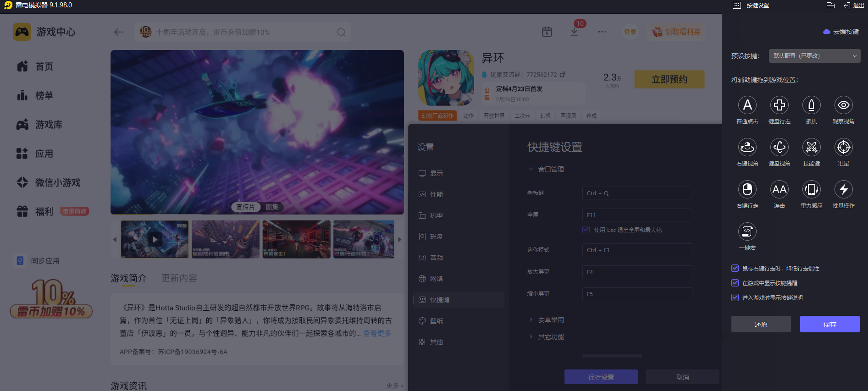Open the 显示 settings tab
The height and width of the screenshot is (391, 868).
click(459, 173)
